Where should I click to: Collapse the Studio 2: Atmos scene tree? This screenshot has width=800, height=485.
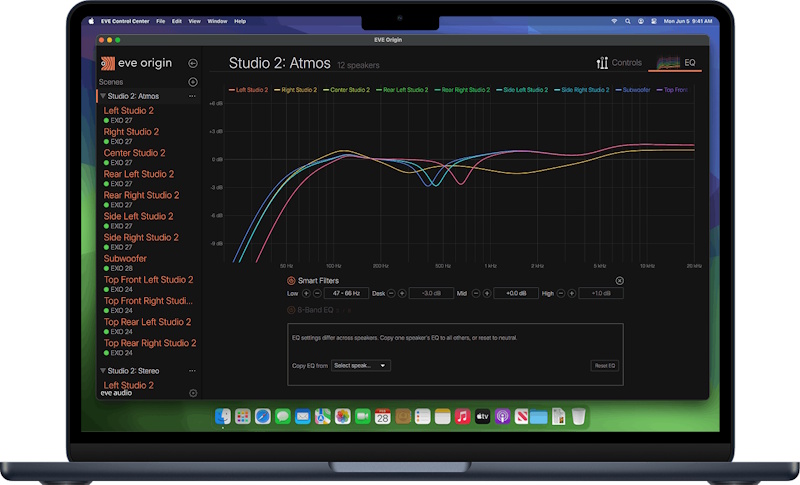103,96
